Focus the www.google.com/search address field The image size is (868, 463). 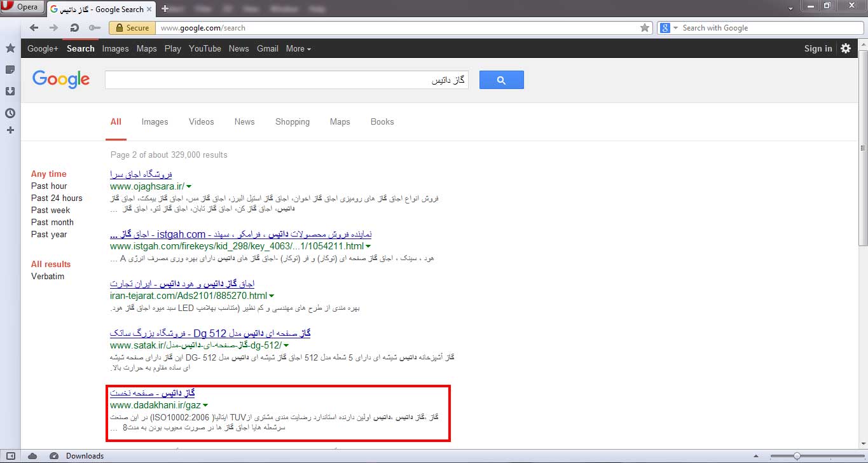[x=397, y=28]
